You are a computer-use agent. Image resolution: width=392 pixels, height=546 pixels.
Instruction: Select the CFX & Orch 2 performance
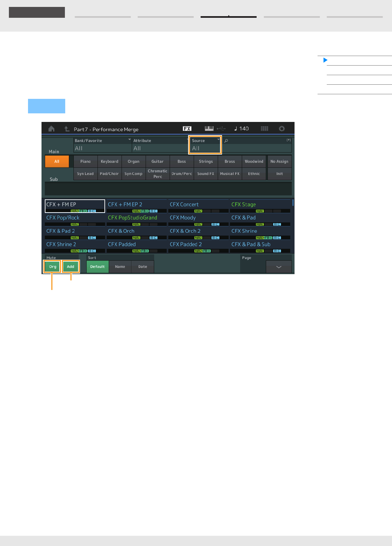click(x=198, y=233)
